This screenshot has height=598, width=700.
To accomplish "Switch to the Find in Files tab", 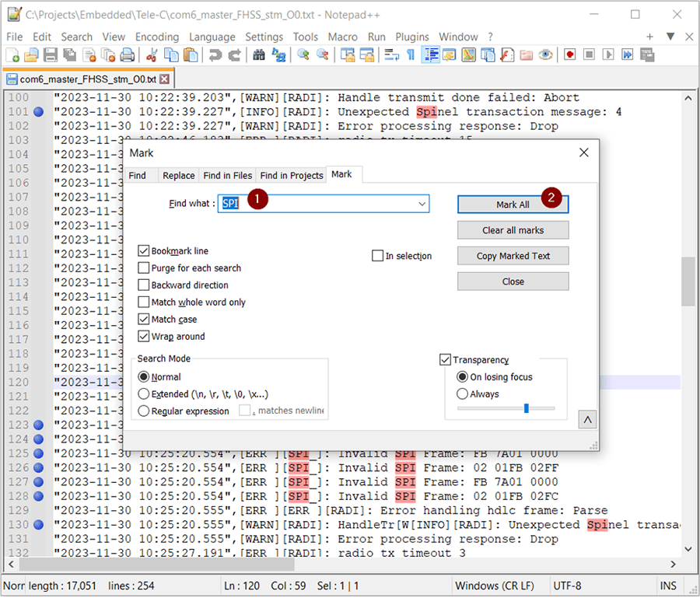I will 228,176.
